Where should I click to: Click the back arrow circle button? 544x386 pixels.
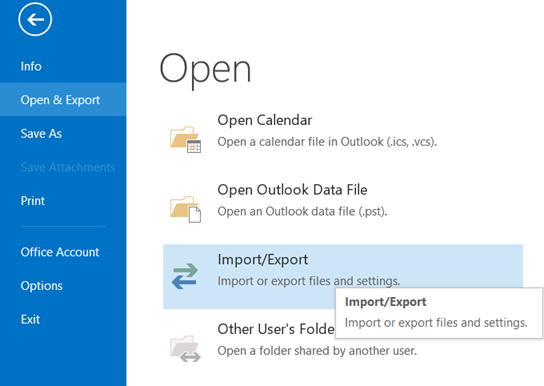tap(35, 19)
